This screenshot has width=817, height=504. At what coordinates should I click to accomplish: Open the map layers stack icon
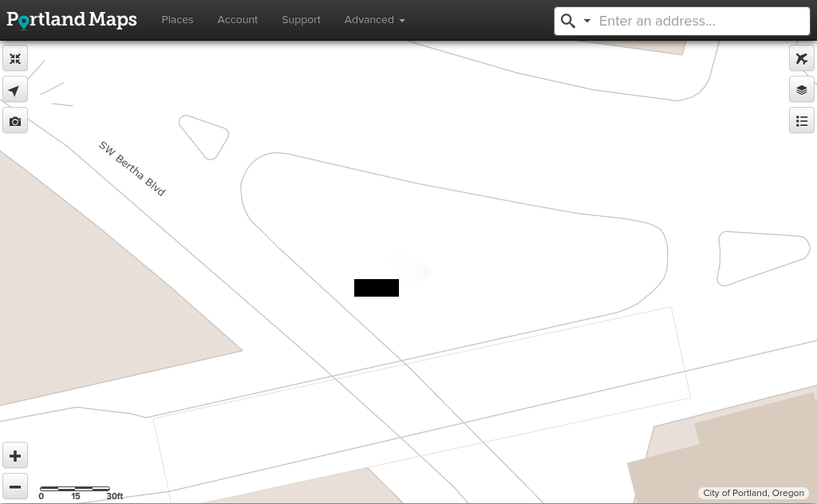pyautogui.click(x=802, y=90)
